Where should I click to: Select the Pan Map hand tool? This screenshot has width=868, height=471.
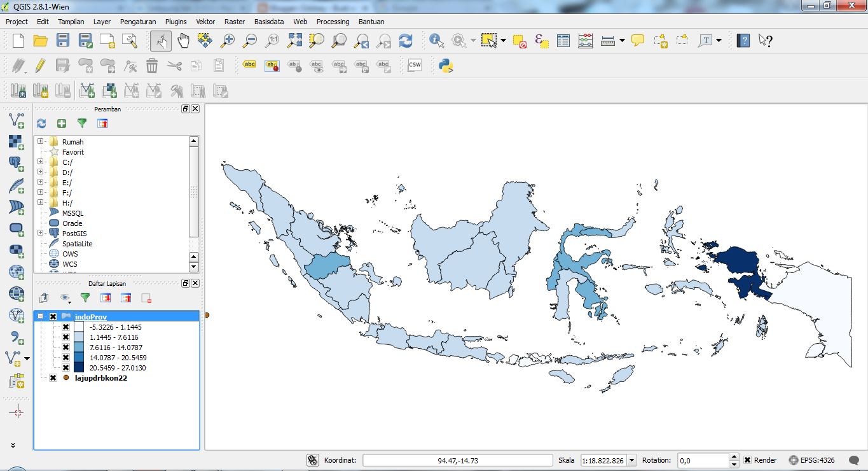(183, 41)
